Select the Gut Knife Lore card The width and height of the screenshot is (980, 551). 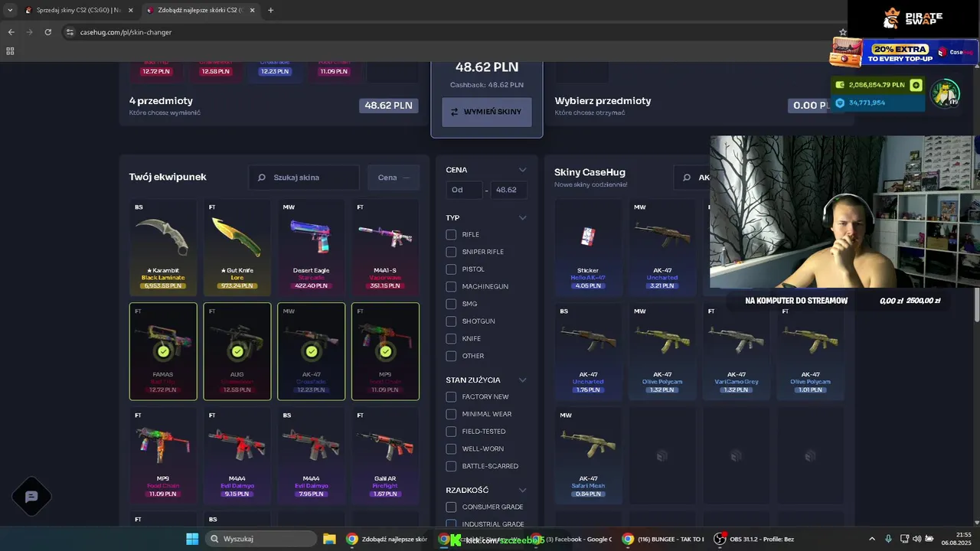(x=237, y=247)
